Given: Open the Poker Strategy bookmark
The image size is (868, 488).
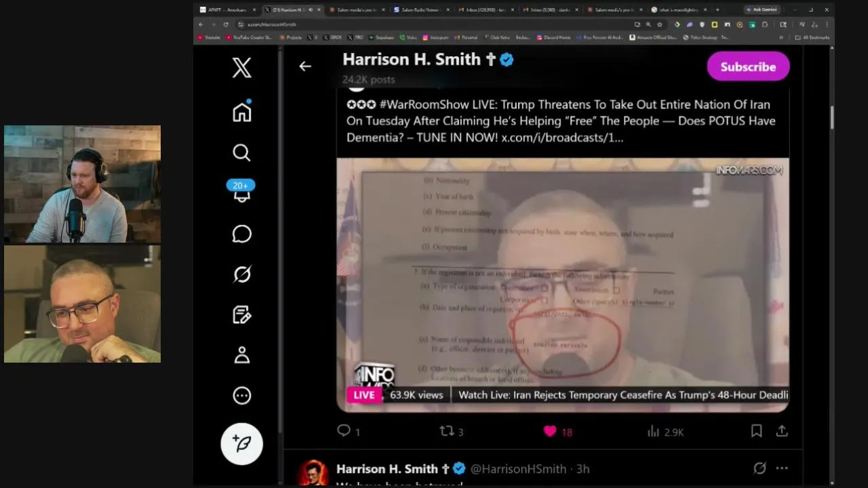Looking at the screenshot, I should pos(706,37).
